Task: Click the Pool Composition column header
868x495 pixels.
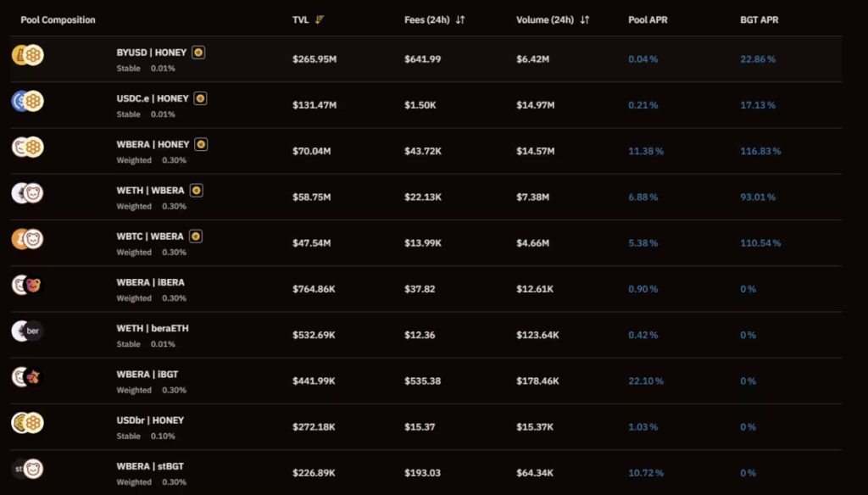Action: [58, 19]
